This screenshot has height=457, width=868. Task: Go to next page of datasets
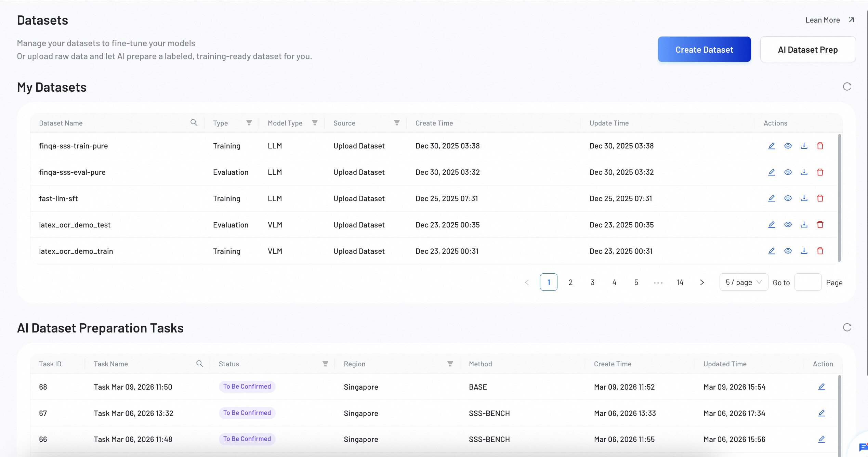702,282
